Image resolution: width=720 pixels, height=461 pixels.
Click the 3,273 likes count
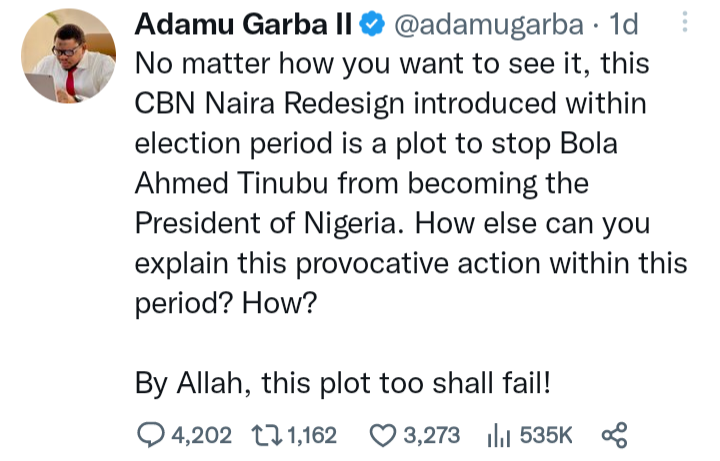pos(433,435)
